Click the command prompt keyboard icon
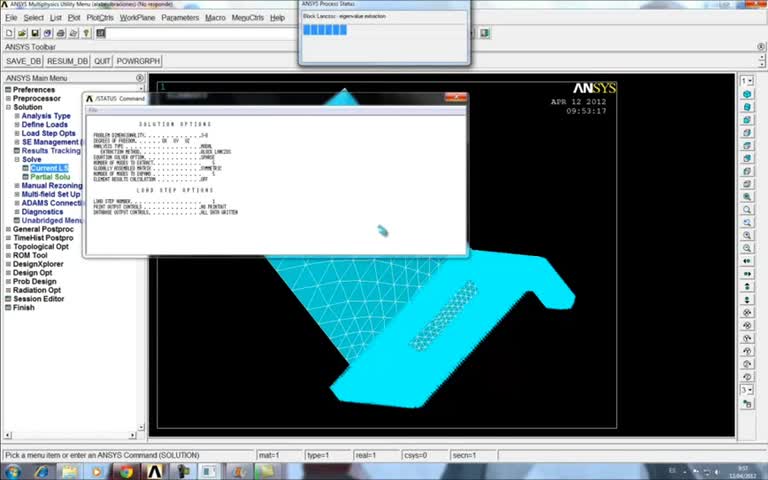The width and height of the screenshot is (768, 480). coord(101,33)
